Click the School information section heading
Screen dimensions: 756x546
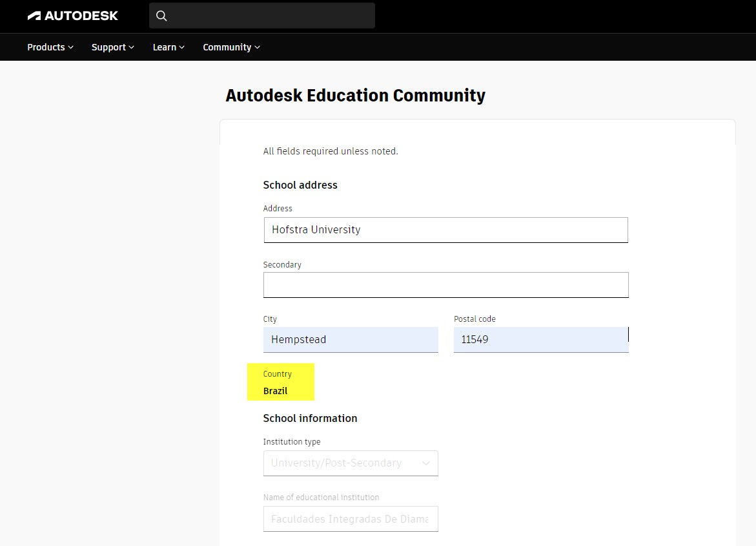click(x=310, y=418)
